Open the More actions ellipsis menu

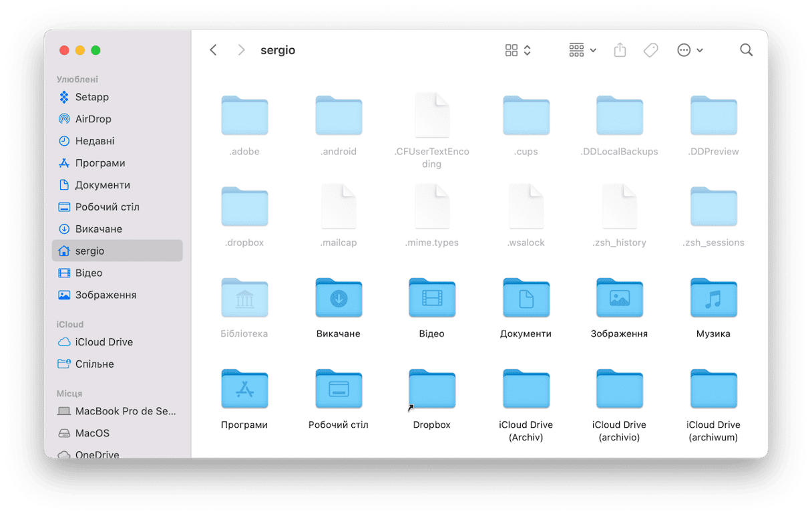[x=690, y=50]
